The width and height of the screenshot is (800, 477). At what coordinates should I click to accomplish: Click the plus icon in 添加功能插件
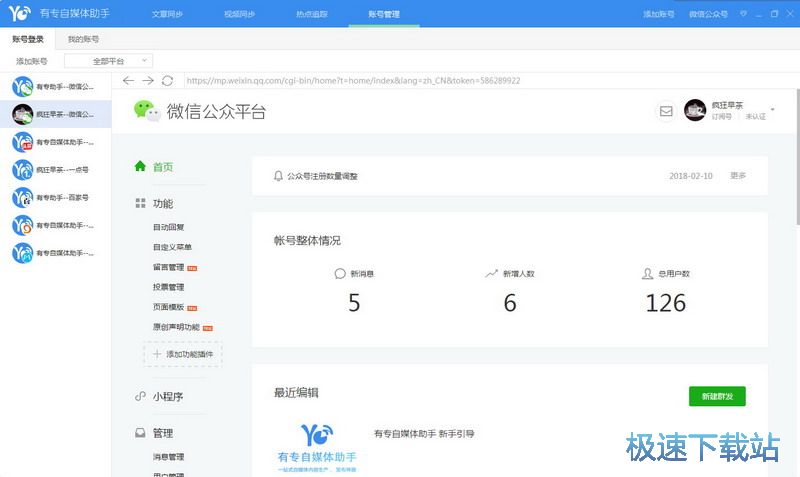[x=157, y=354]
